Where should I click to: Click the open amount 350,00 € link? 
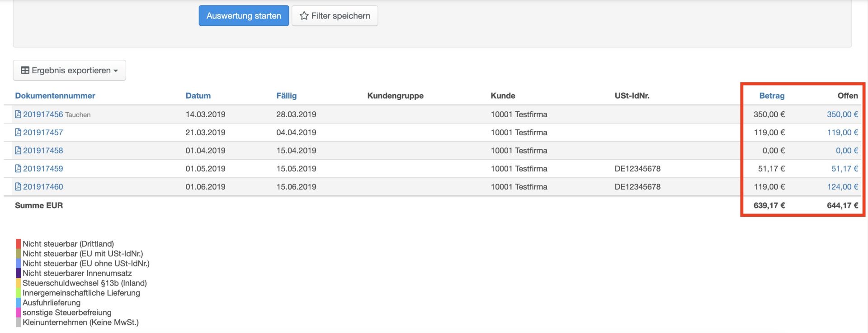pyautogui.click(x=842, y=114)
